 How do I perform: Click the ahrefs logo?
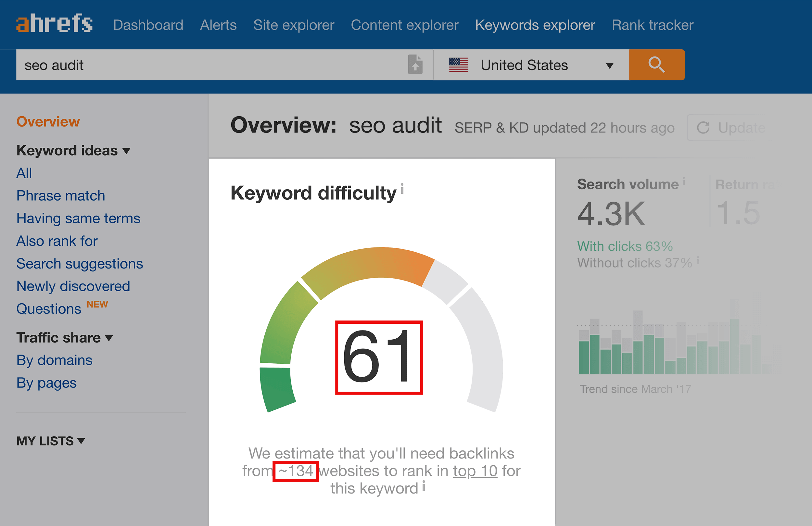(54, 23)
